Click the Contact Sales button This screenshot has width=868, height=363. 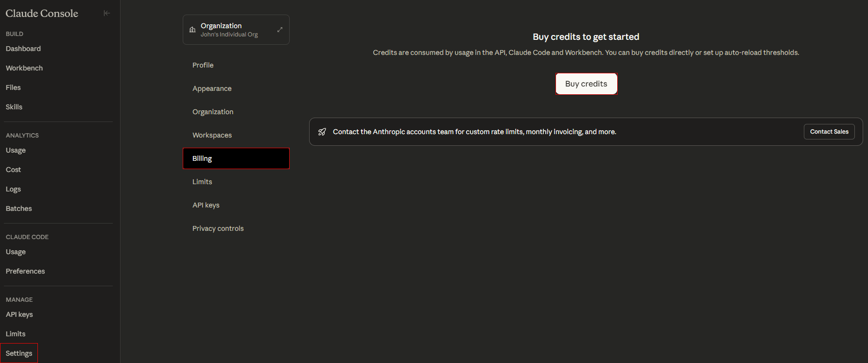click(x=829, y=132)
